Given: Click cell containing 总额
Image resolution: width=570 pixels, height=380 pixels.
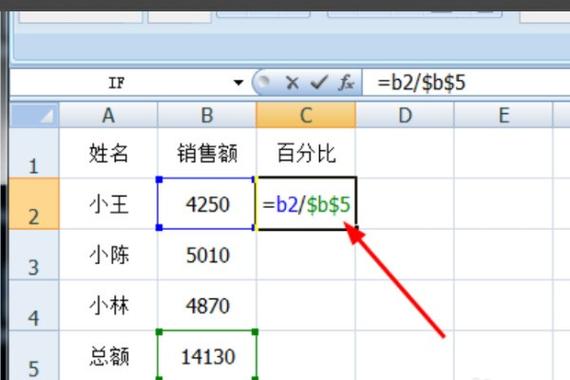Looking at the screenshot, I should click(108, 356).
